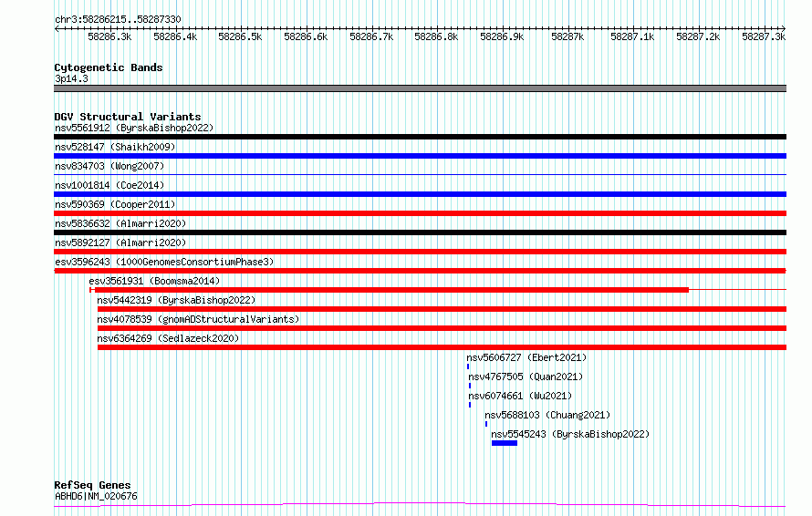Select the small blue nsv5545243 variant bar
The height and width of the screenshot is (516, 812).
[x=505, y=443]
